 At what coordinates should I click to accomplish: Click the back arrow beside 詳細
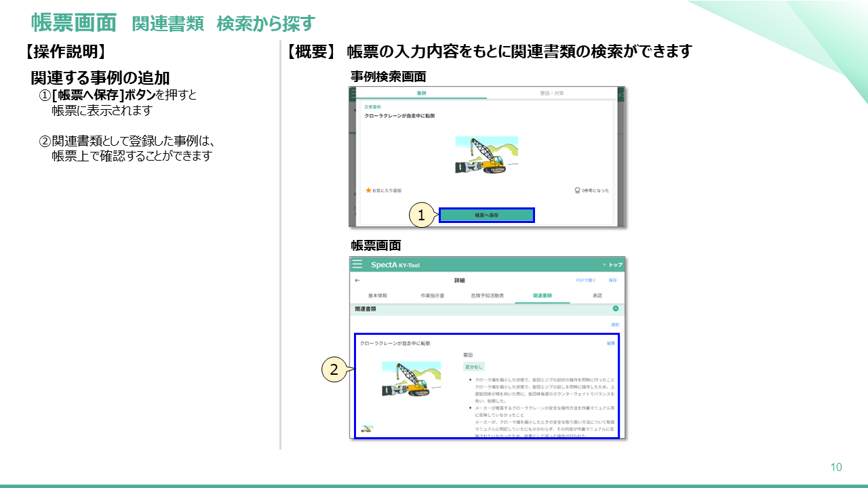pos(357,280)
